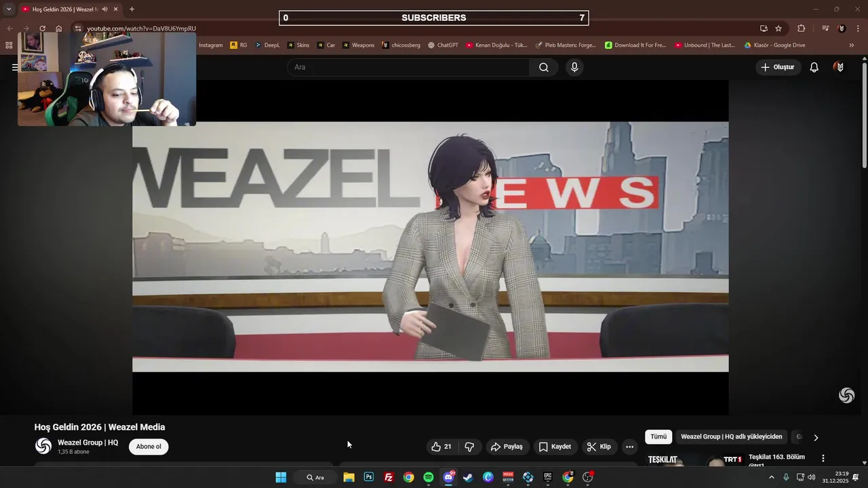Image resolution: width=868 pixels, height=488 pixels.
Task: Show hidden system tray icons
Action: (x=771, y=477)
